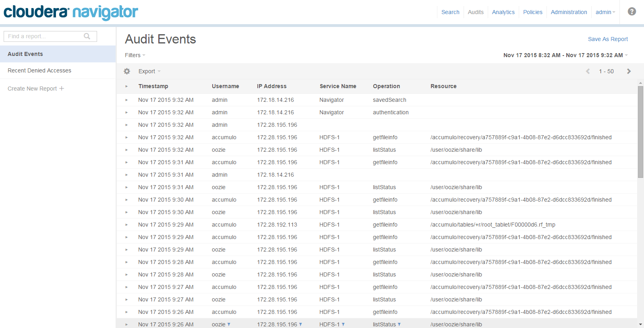Expand the savedSearch audit event row
The height and width of the screenshot is (328, 644).
click(x=126, y=100)
